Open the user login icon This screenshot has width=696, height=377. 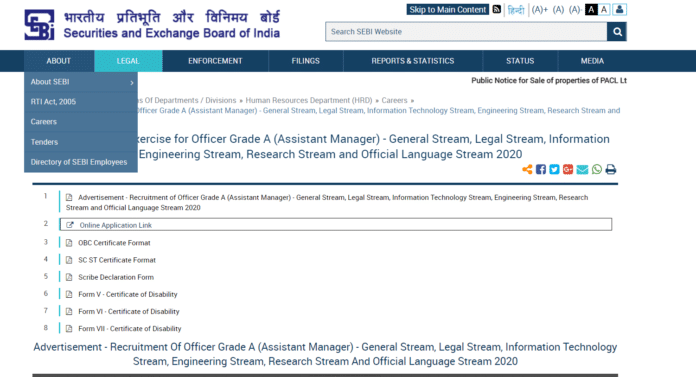[x=619, y=9]
